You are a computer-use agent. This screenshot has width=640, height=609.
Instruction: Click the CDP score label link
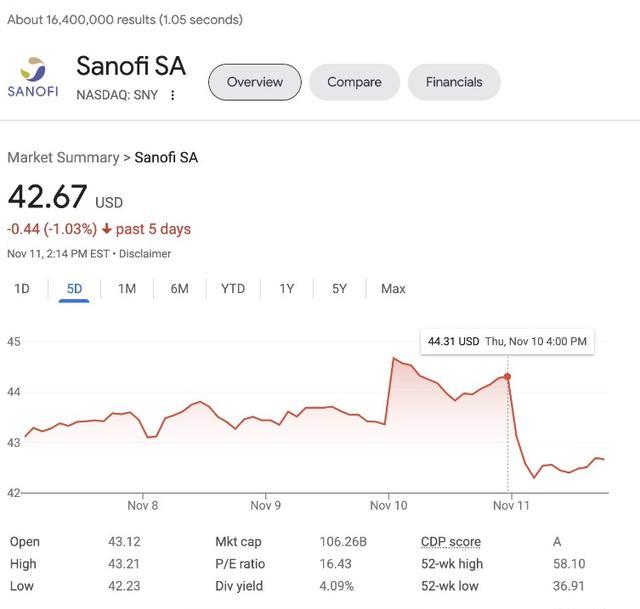coord(451,541)
